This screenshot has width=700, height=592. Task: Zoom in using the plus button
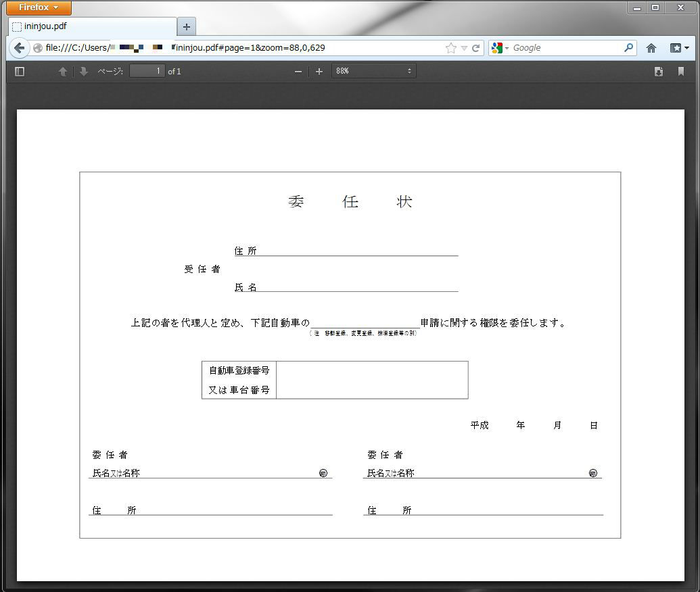tap(319, 72)
